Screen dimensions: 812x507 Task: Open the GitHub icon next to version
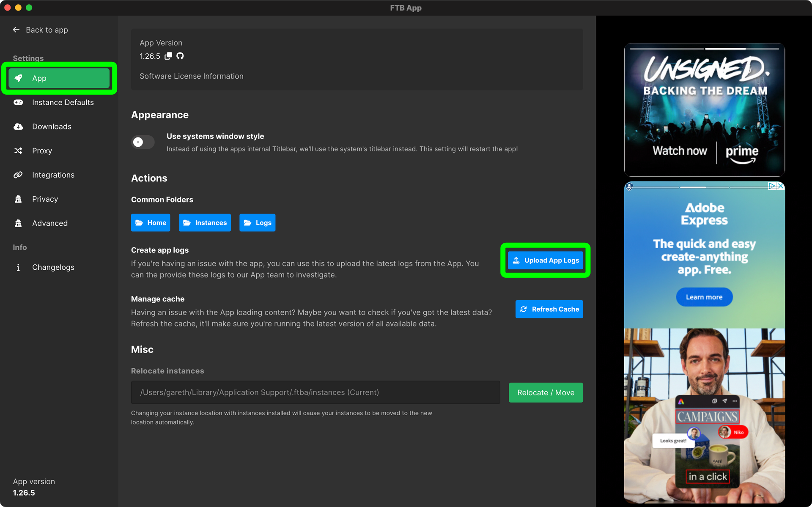180,56
